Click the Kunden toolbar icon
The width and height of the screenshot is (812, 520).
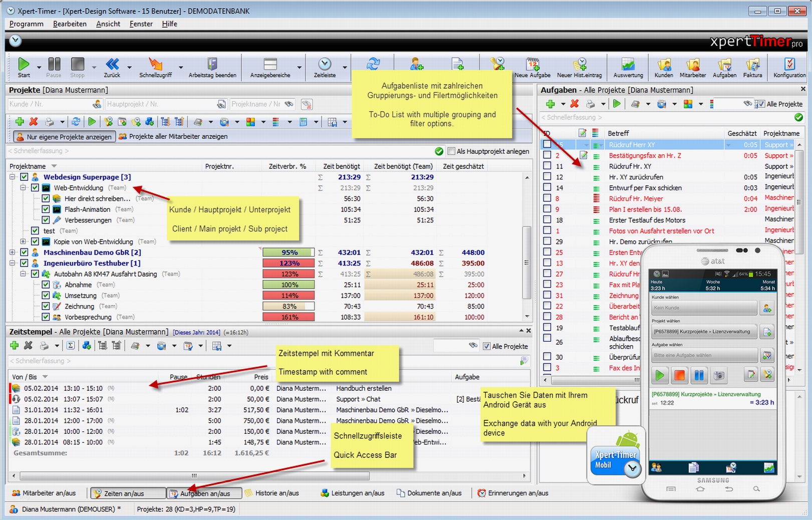coord(664,64)
